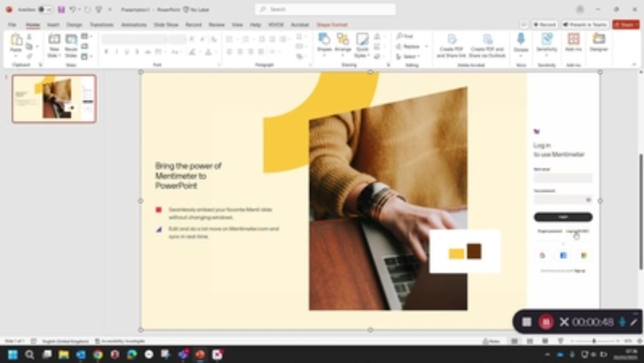The height and width of the screenshot is (363, 644).
Task: Expand Quick Access Toolbar customization
Action: (x=109, y=10)
